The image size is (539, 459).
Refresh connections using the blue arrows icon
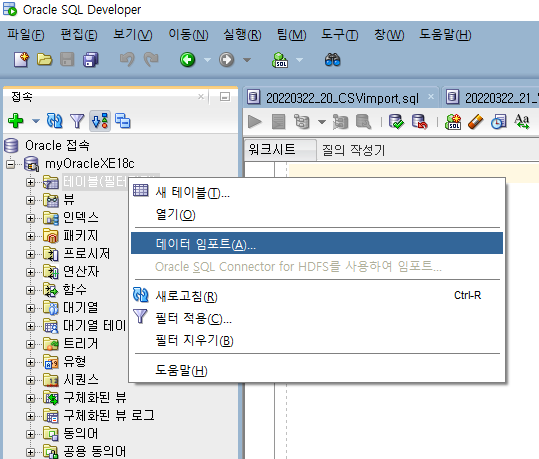(54, 121)
